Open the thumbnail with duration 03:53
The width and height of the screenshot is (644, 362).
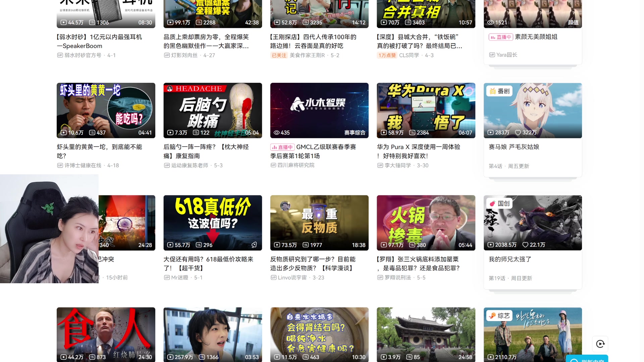tap(213, 335)
